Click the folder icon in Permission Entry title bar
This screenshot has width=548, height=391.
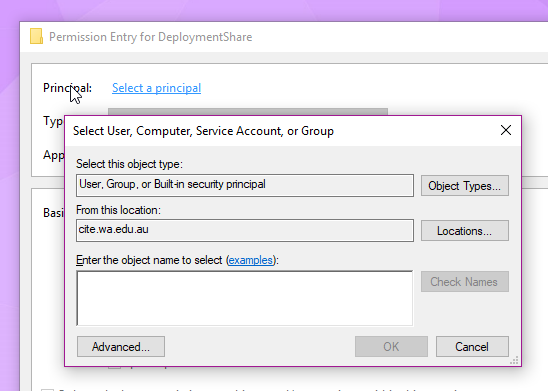[36, 36]
